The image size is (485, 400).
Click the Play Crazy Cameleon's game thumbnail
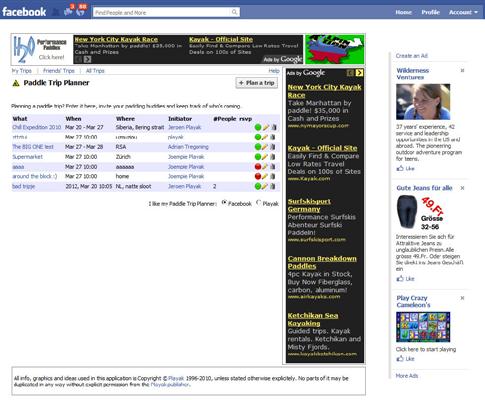pos(423,327)
